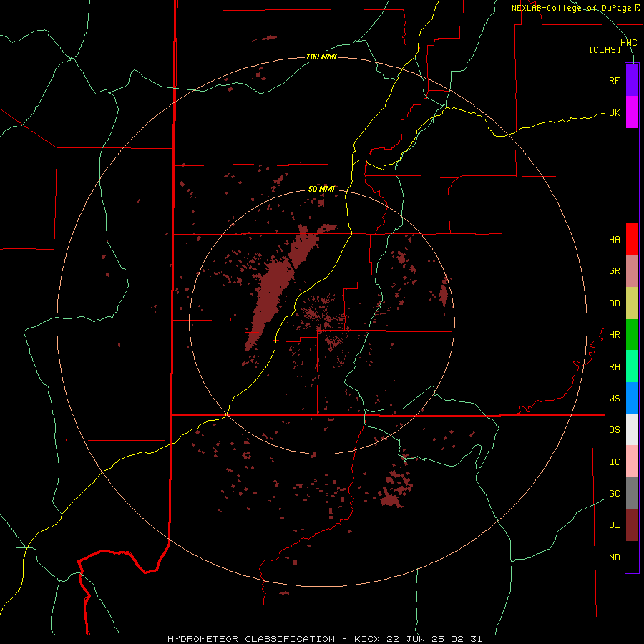This screenshot has height=644, width=644.
Task: Pick the WS blue legend swatch
Action: [x=632, y=398]
